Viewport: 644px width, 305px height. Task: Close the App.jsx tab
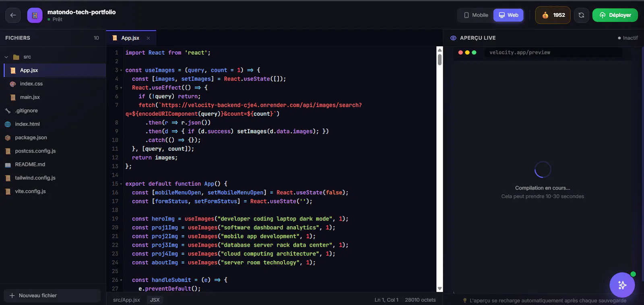tap(149, 38)
